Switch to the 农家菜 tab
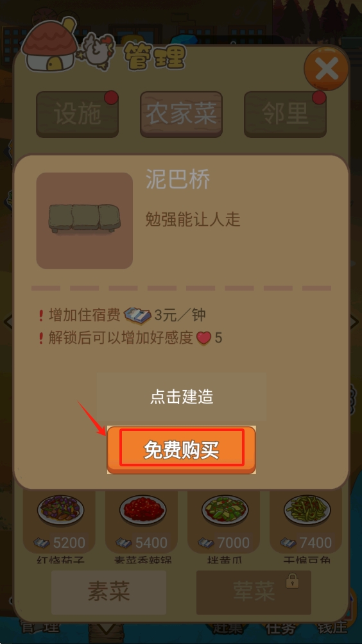This screenshot has height=644, width=362. (x=181, y=114)
